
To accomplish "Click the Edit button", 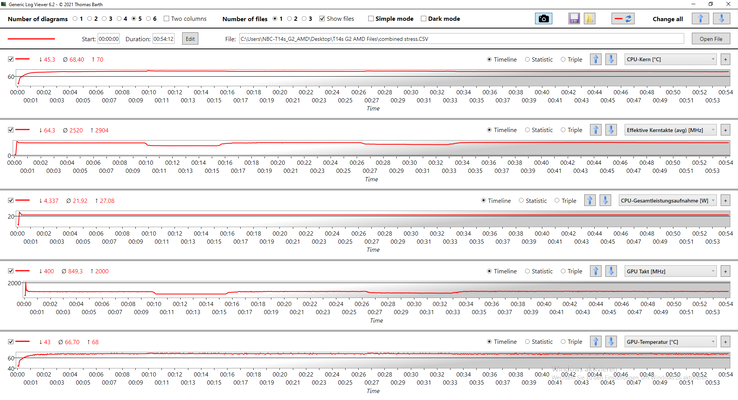I will pyautogui.click(x=190, y=39).
